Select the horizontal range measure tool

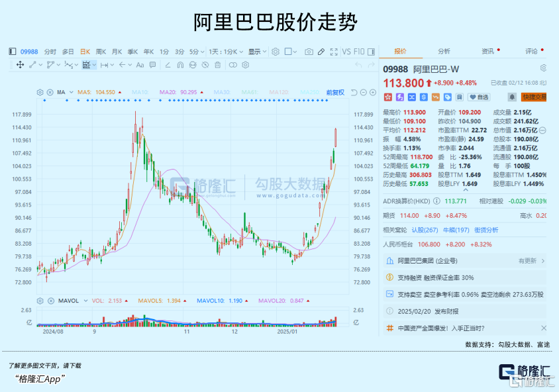(x=104, y=65)
